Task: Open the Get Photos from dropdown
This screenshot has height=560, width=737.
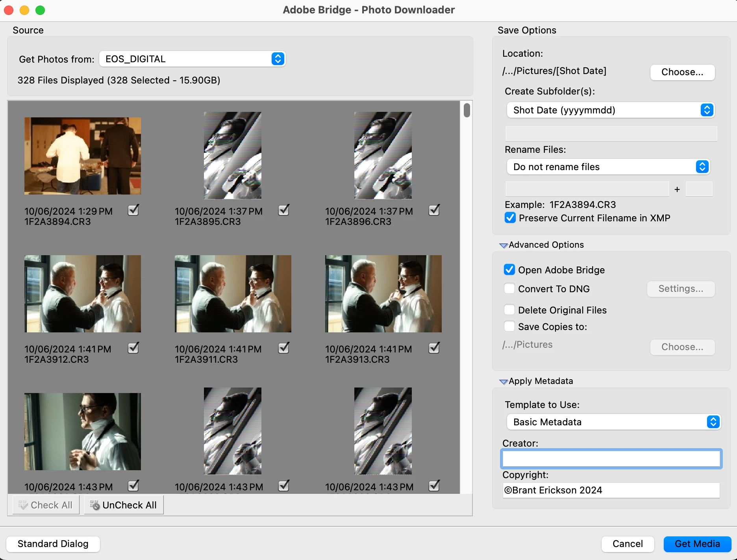Action: [x=192, y=59]
